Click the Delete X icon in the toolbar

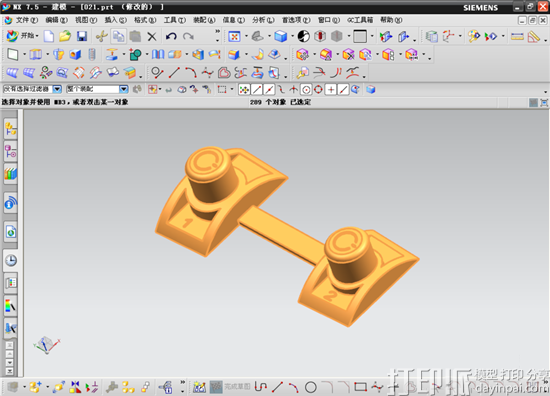152,36
